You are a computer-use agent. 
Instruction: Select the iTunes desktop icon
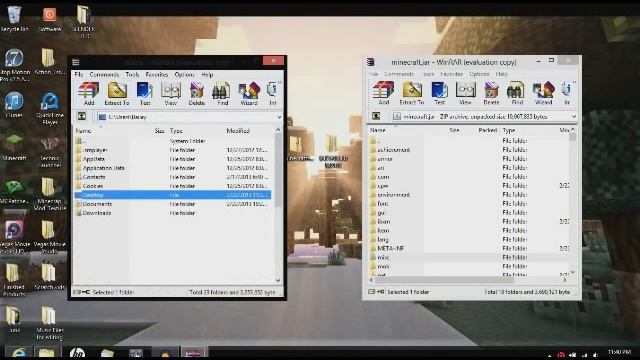point(14,105)
